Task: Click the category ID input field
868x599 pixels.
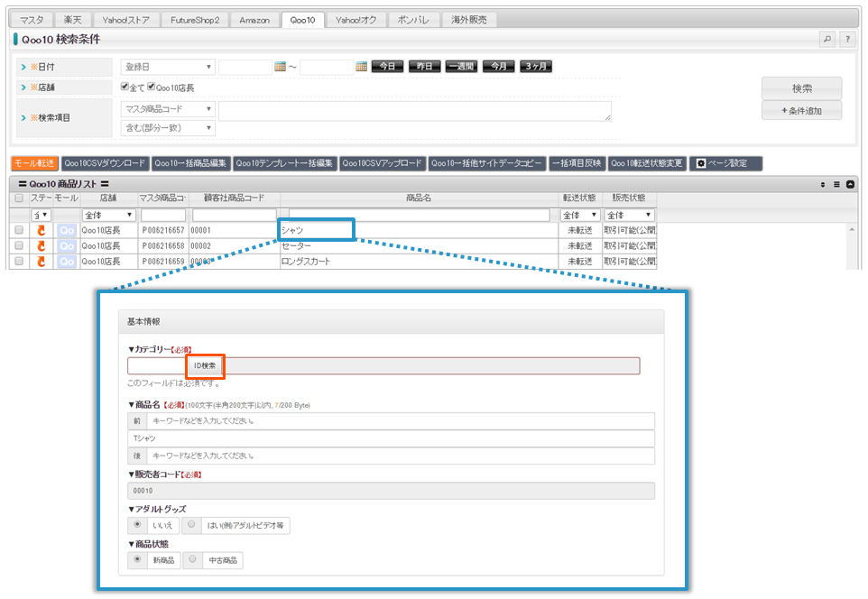Action: tap(158, 366)
